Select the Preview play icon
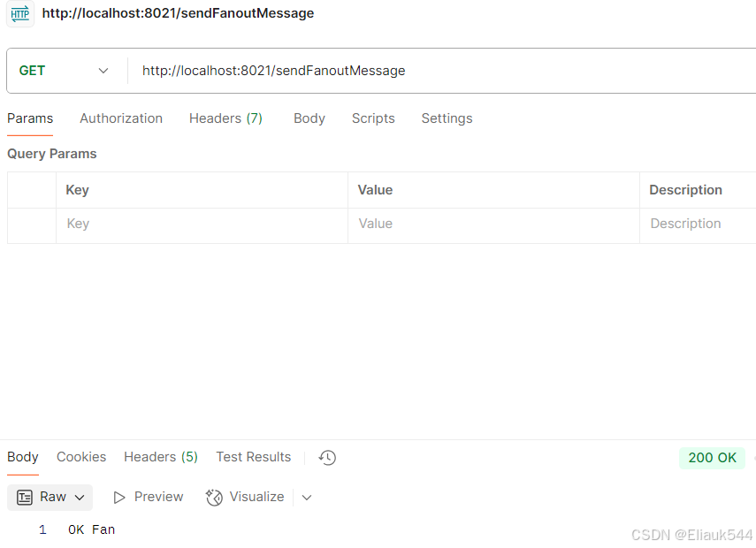 pos(119,498)
